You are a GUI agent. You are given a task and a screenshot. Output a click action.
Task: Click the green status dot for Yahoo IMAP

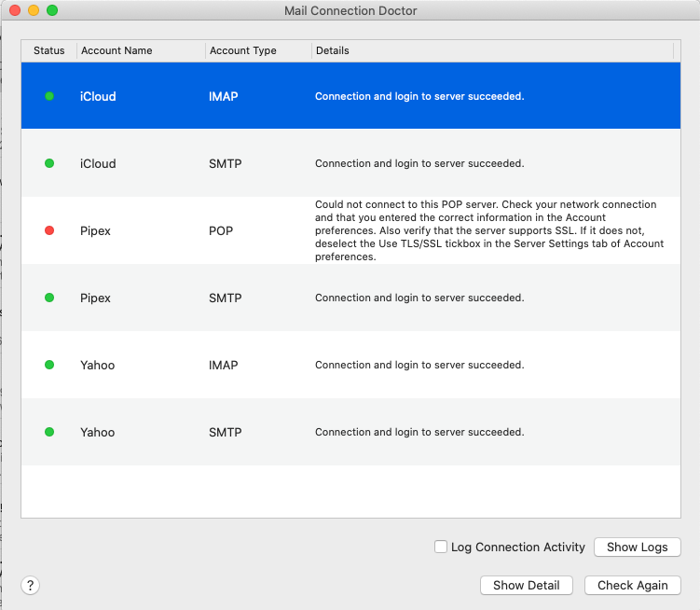[x=49, y=365]
